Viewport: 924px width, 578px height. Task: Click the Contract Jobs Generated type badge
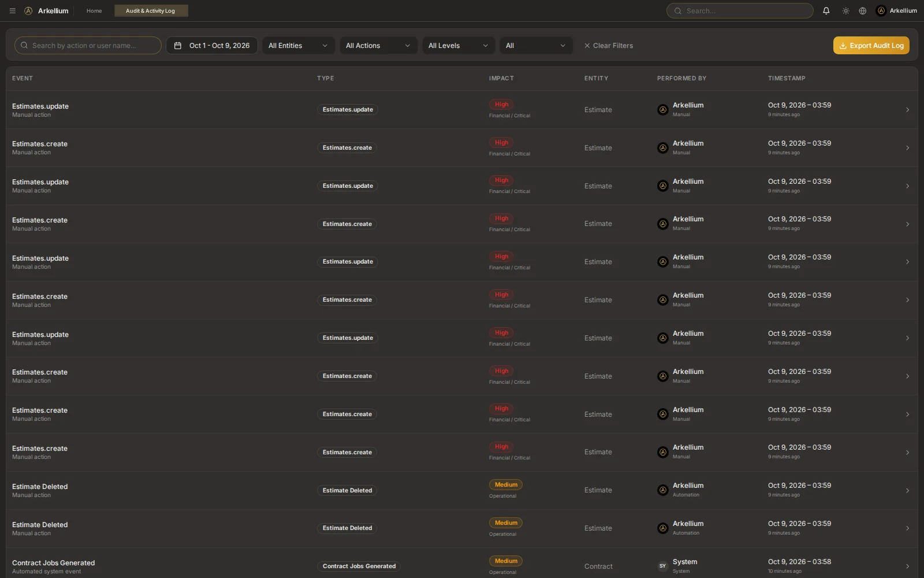coord(359,566)
